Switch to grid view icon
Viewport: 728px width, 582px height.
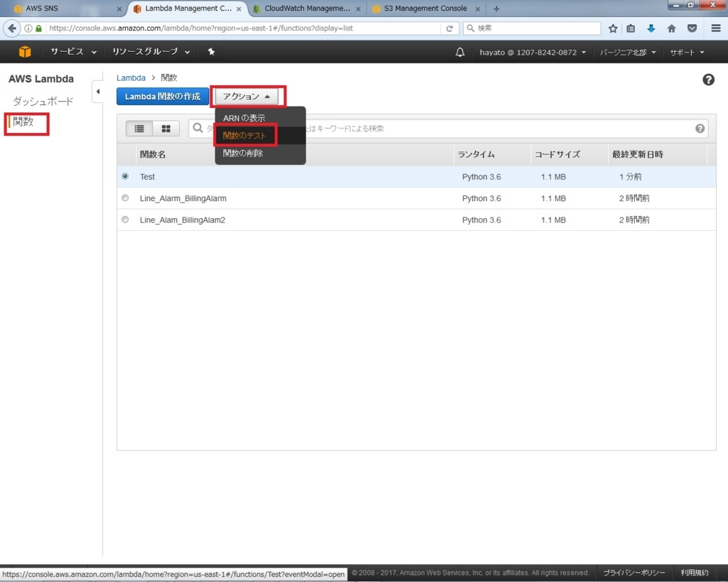tap(166, 129)
